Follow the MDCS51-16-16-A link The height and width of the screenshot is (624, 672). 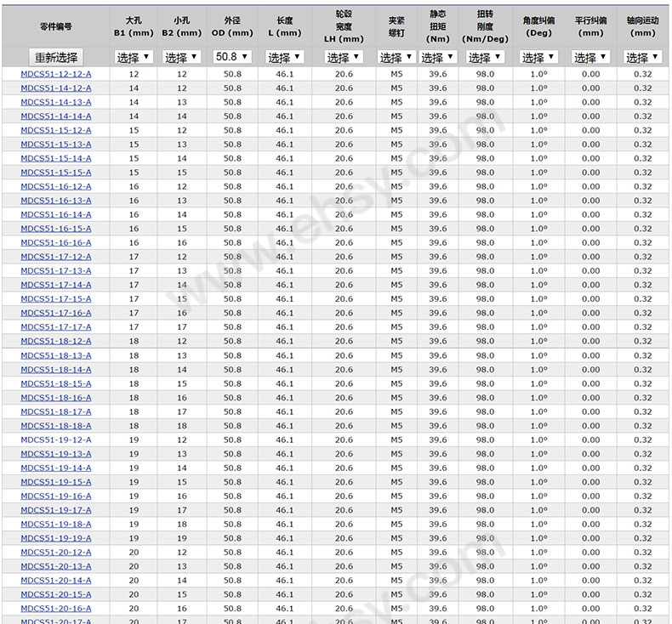pyautogui.click(x=56, y=243)
